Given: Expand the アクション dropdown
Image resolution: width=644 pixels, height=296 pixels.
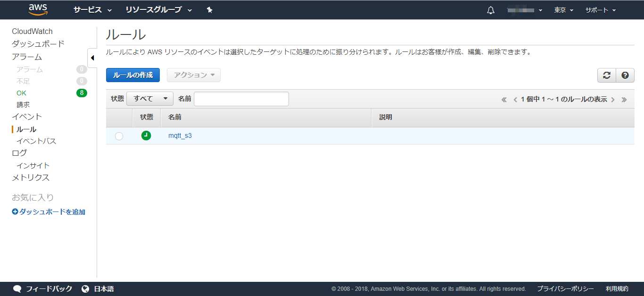Looking at the screenshot, I should tap(194, 75).
